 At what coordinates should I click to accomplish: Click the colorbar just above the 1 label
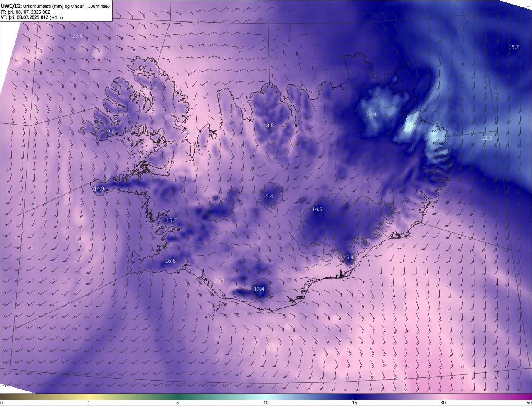pos(89,396)
